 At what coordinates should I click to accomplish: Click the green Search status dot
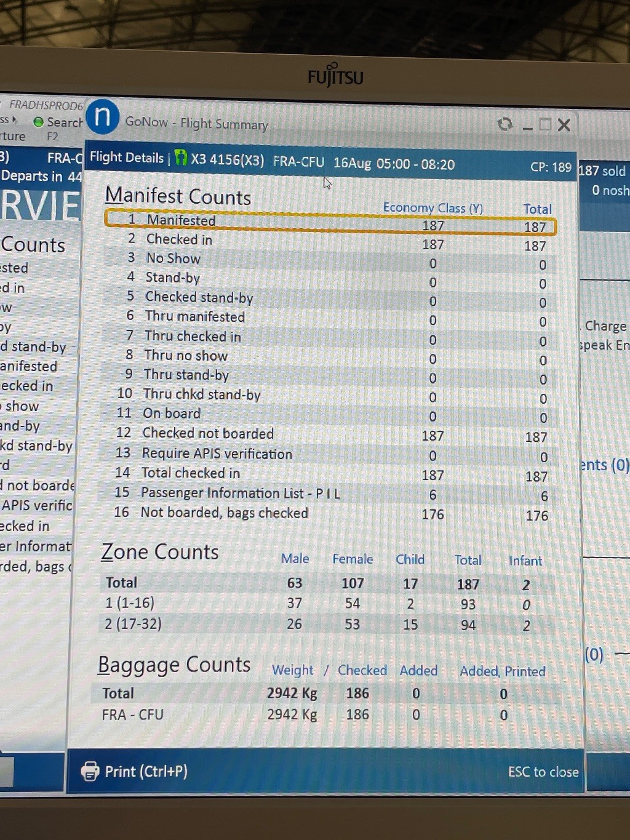[x=39, y=122]
